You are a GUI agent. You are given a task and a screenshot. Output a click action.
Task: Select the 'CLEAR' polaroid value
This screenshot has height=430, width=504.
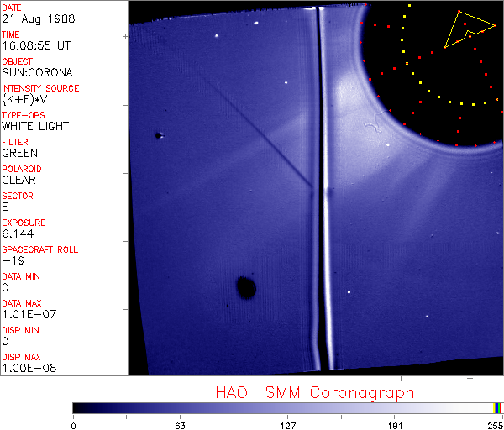(x=20, y=180)
